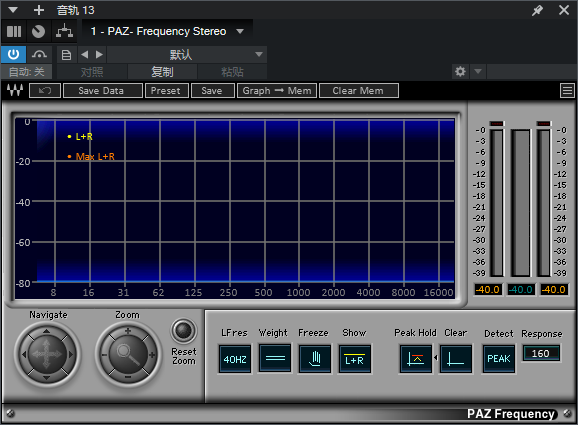Click the Reset Zoom round button

point(184,331)
